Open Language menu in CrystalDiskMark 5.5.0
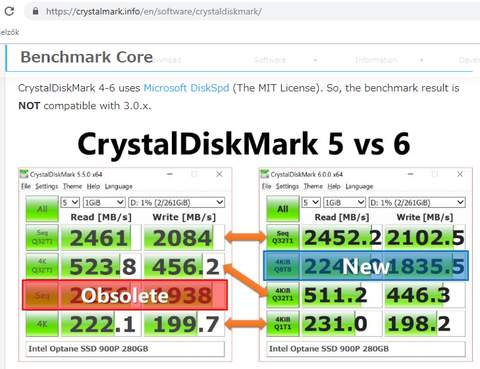This screenshot has height=369, width=480. (119, 186)
